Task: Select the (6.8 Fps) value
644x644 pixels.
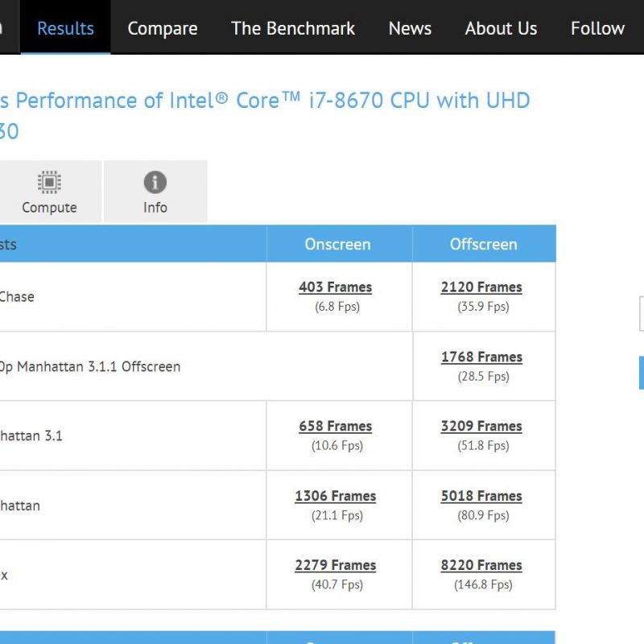Action: [337, 307]
